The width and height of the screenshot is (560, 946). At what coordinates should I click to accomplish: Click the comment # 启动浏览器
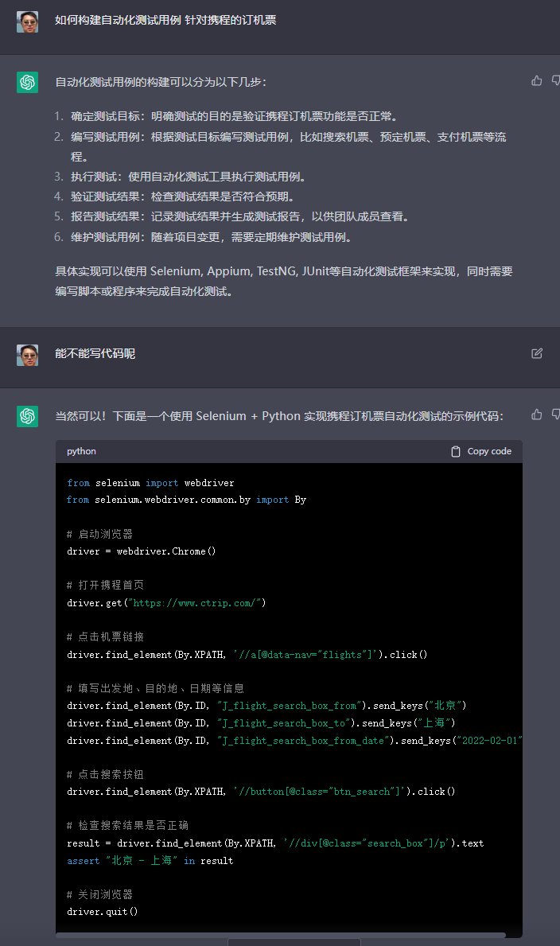pyautogui.click(x=99, y=534)
